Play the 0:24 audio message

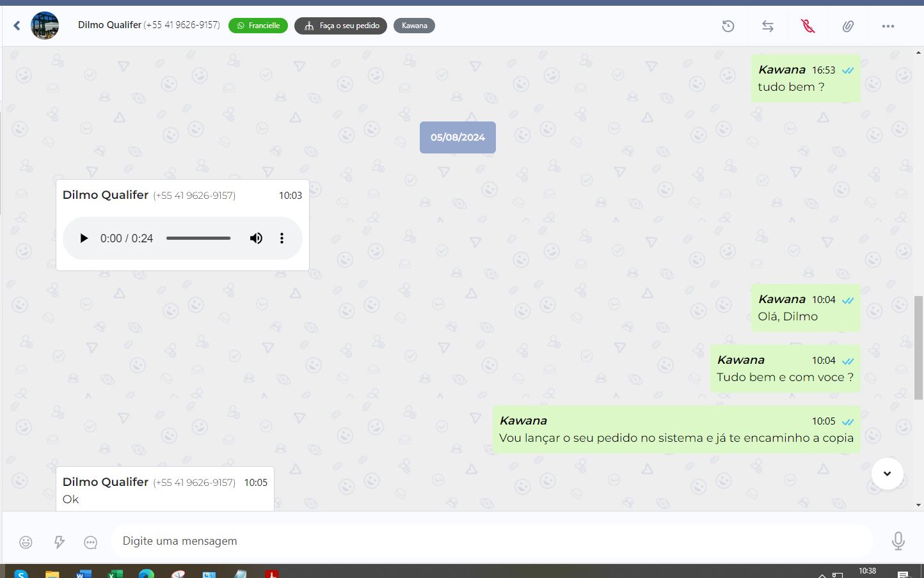pos(84,238)
